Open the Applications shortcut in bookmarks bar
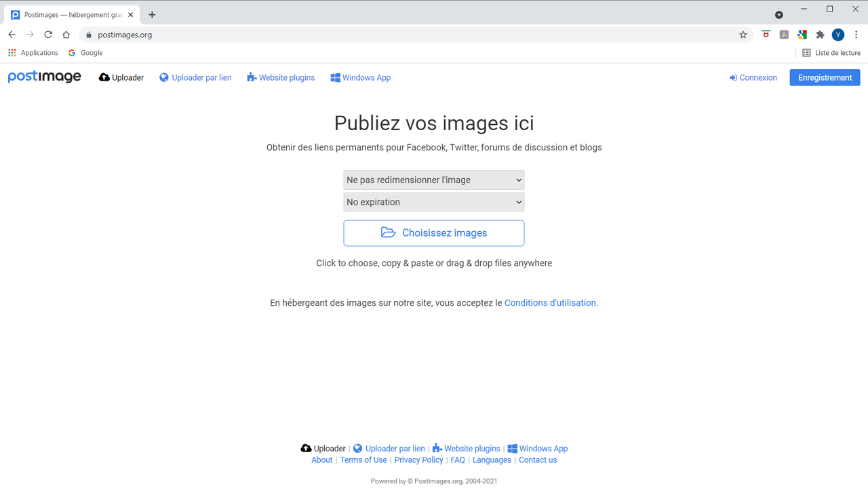The image size is (868, 488). pyautogui.click(x=33, y=53)
